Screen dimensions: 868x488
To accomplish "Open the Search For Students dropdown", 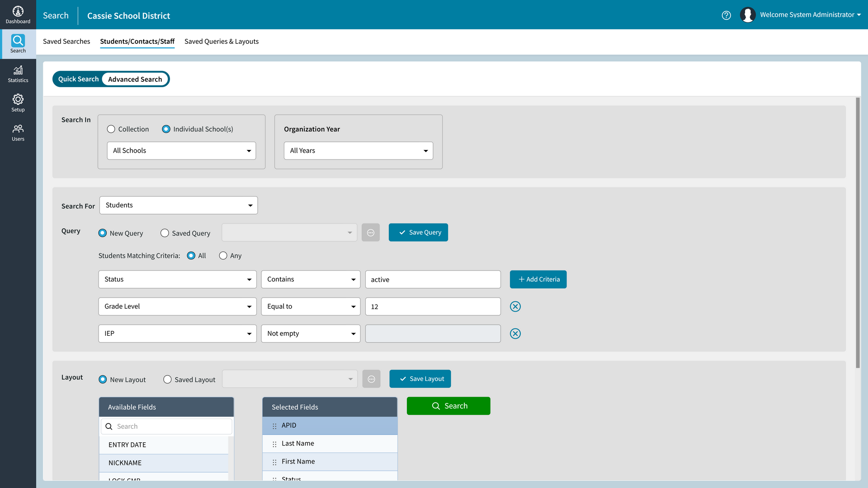I will point(178,205).
